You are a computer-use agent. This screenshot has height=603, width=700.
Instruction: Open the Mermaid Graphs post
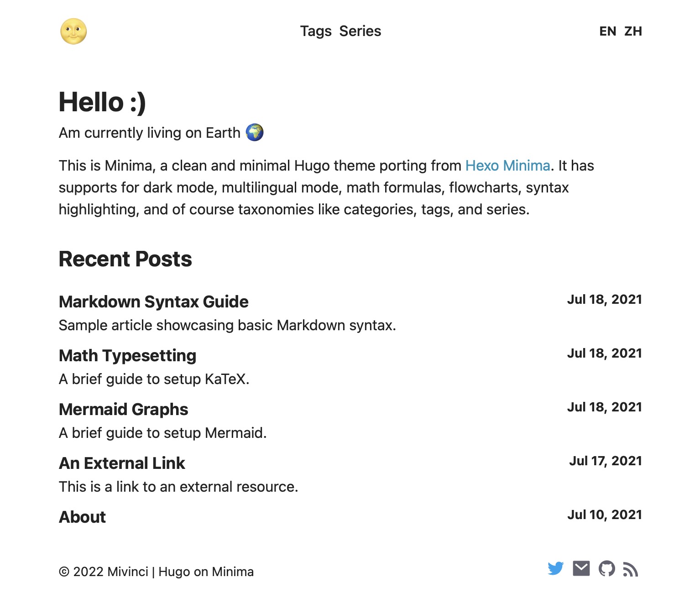point(124,410)
